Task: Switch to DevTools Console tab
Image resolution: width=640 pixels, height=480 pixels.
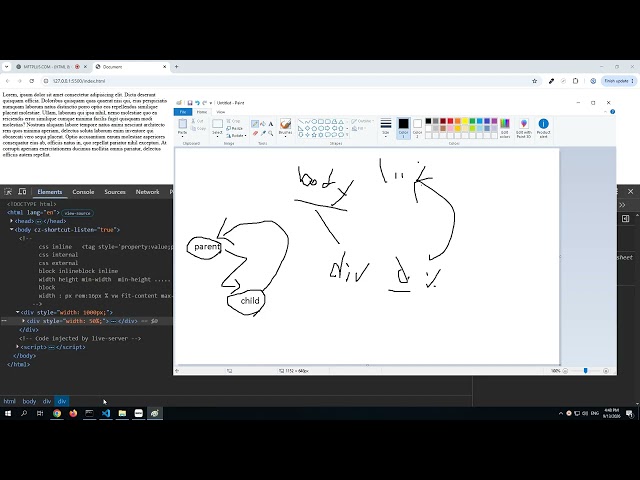Action: click(x=83, y=192)
